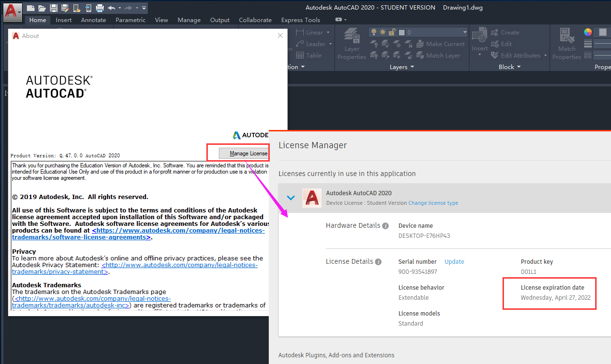Toggle layer 0 on/off lightbulb in layer dropdown

pos(374,32)
